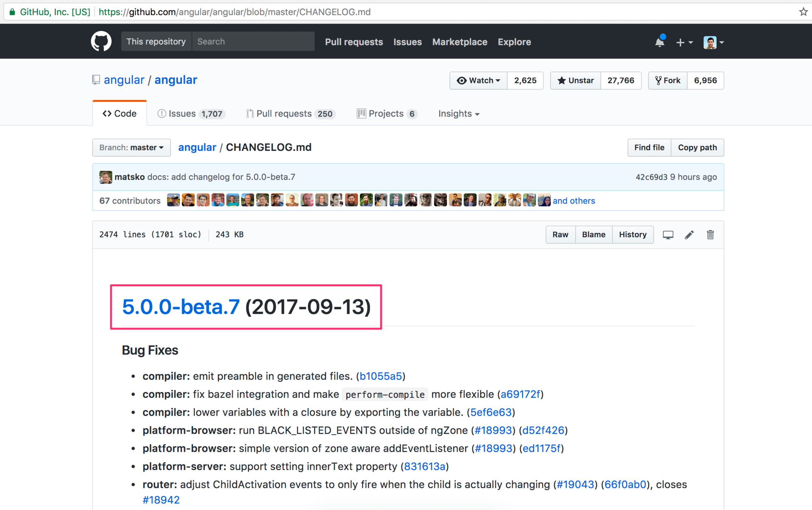Click the repository Search field
The image size is (812, 510).
tap(253, 42)
